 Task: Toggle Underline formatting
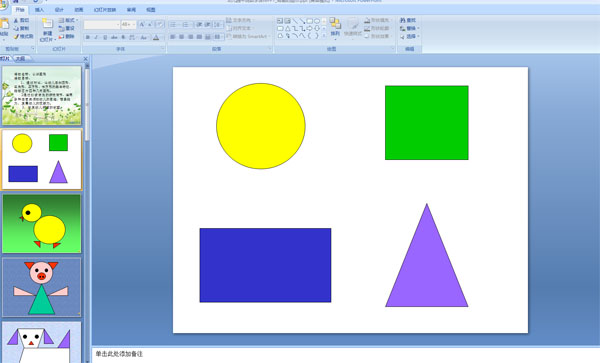pyautogui.click(x=105, y=37)
